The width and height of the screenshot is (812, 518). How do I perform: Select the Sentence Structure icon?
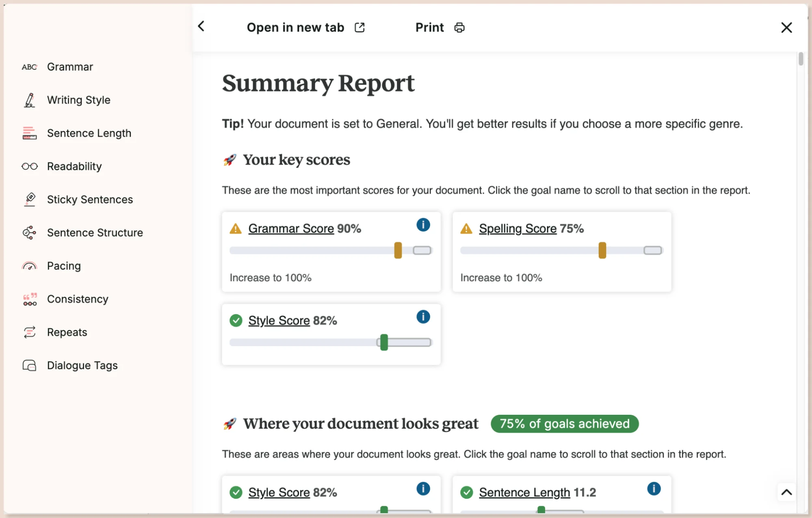[x=29, y=232]
